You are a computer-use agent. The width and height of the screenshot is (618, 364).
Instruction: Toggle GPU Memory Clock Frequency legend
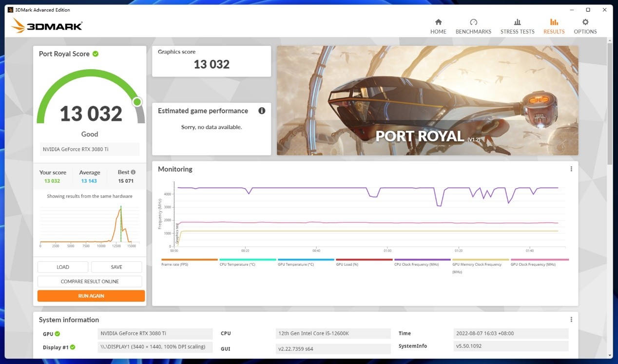click(481, 266)
